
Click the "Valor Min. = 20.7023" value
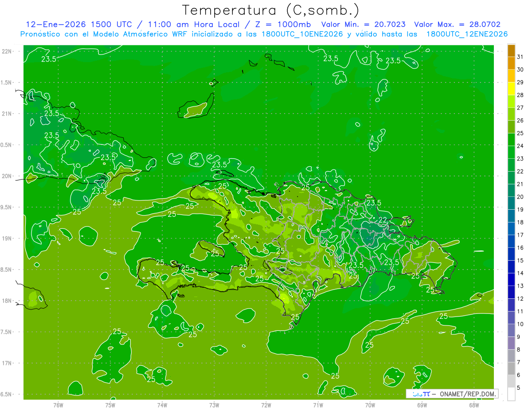[x=363, y=25]
